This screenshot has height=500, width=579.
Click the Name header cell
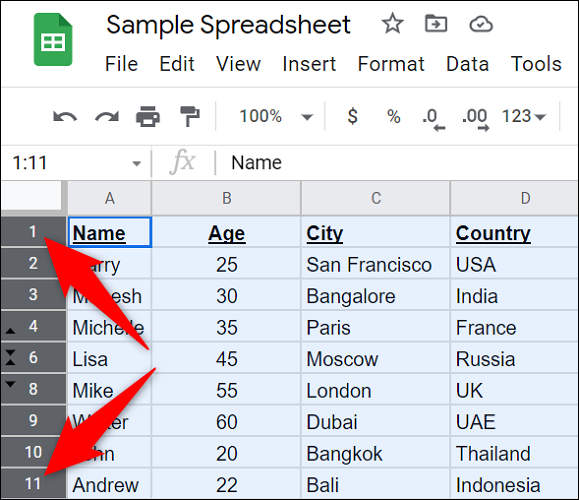110,232
